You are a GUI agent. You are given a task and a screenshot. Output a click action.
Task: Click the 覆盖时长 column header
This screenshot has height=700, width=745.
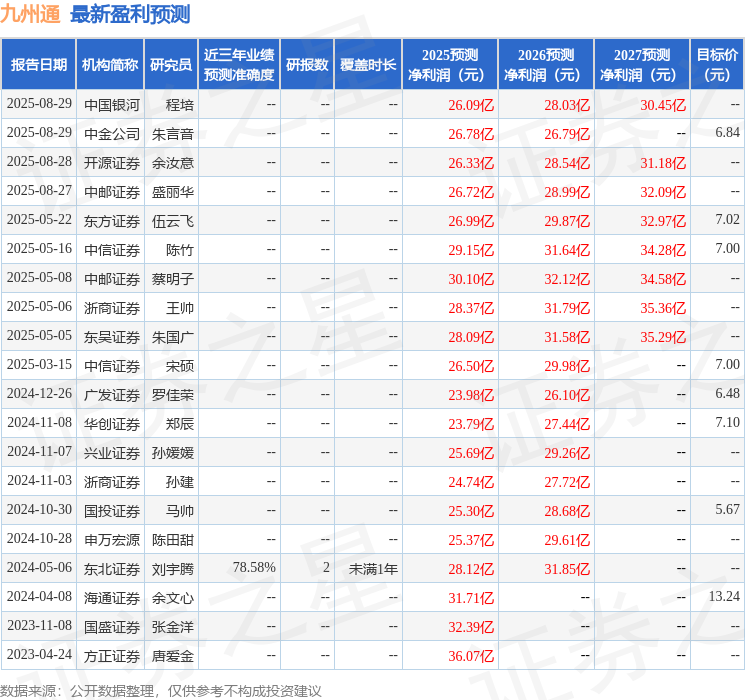(367, 65)
